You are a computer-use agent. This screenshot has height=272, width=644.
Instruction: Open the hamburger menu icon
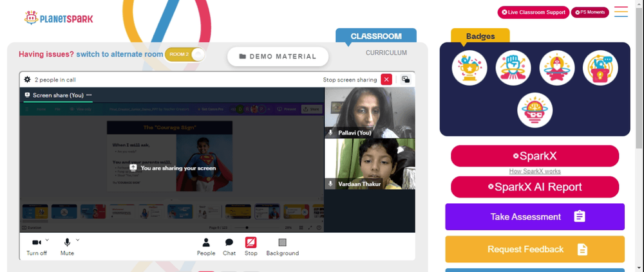point(621,12)
